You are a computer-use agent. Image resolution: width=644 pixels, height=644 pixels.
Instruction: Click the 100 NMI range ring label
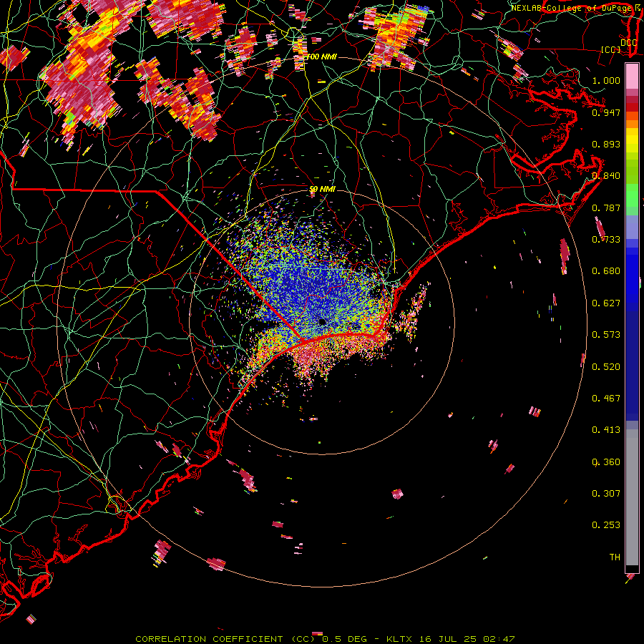click(x=321, y=57)
